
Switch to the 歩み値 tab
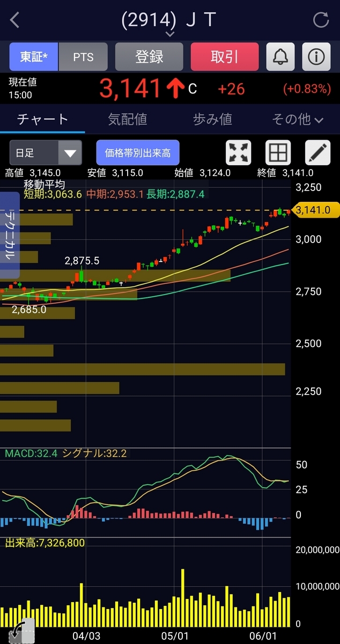tap(212, 119)
